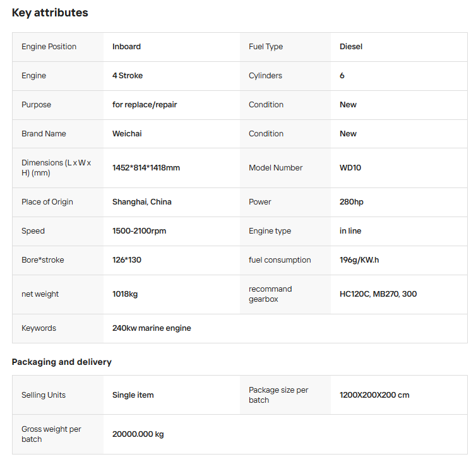Viewport: 476px width, 464px height.
Task: Select the in line engine type value
Action: coord(350,231)
